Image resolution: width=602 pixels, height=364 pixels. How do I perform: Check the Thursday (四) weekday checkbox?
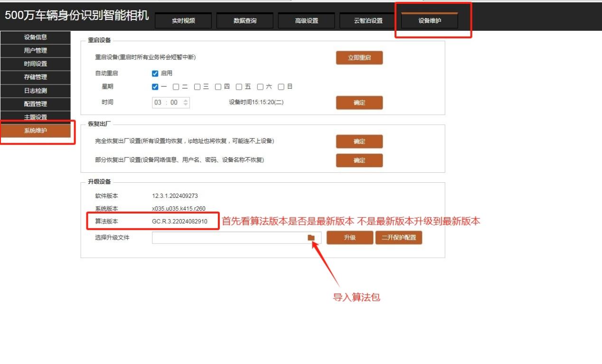(x=218, y=87)
